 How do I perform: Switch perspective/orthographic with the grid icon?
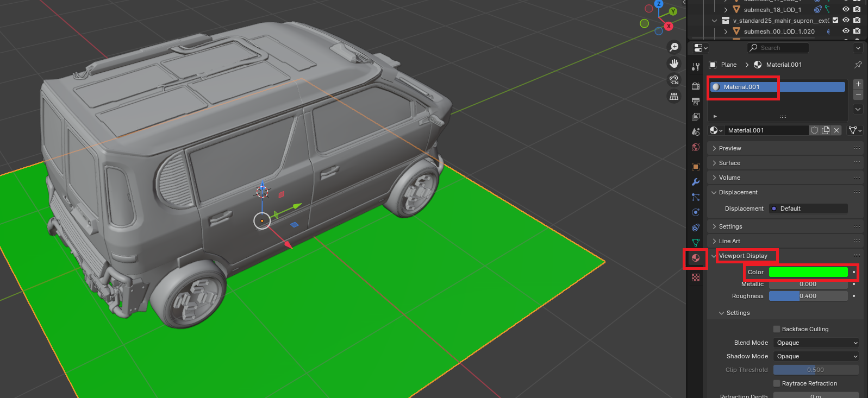pos(674,96)
